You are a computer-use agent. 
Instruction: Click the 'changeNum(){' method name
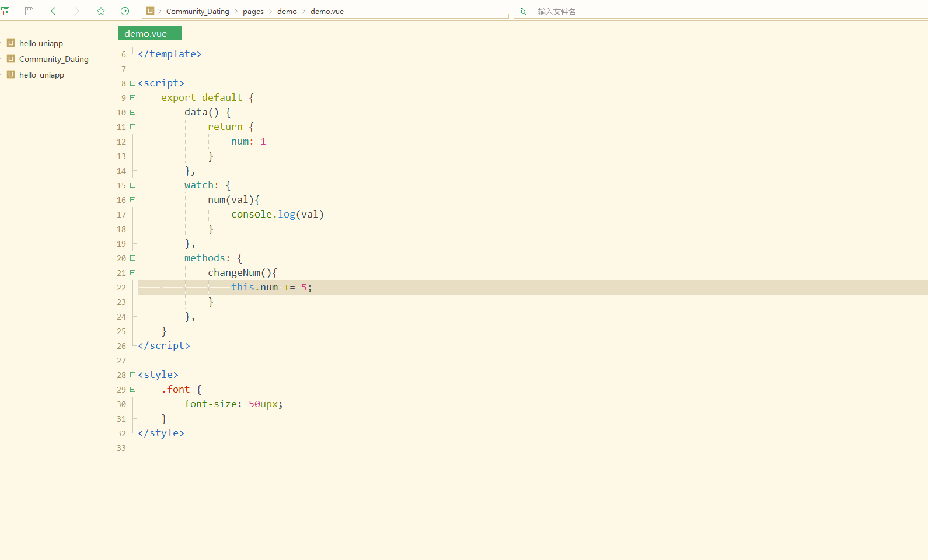242,272
